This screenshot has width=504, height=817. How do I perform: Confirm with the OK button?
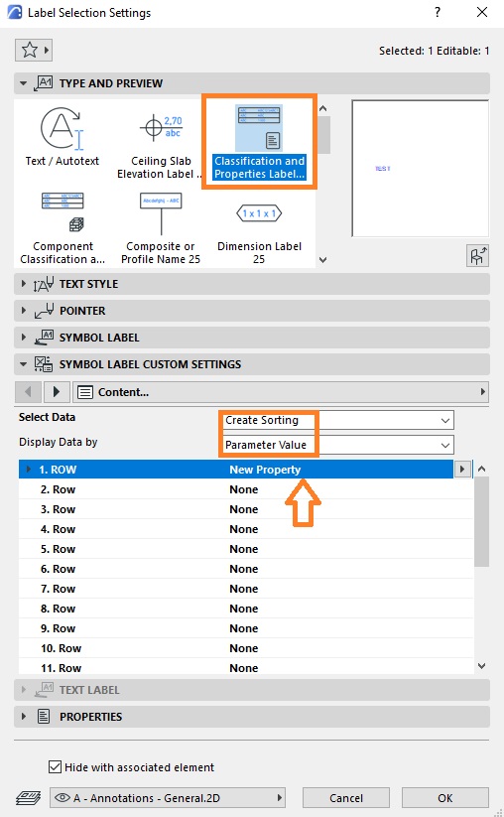[x=445, y=798]
